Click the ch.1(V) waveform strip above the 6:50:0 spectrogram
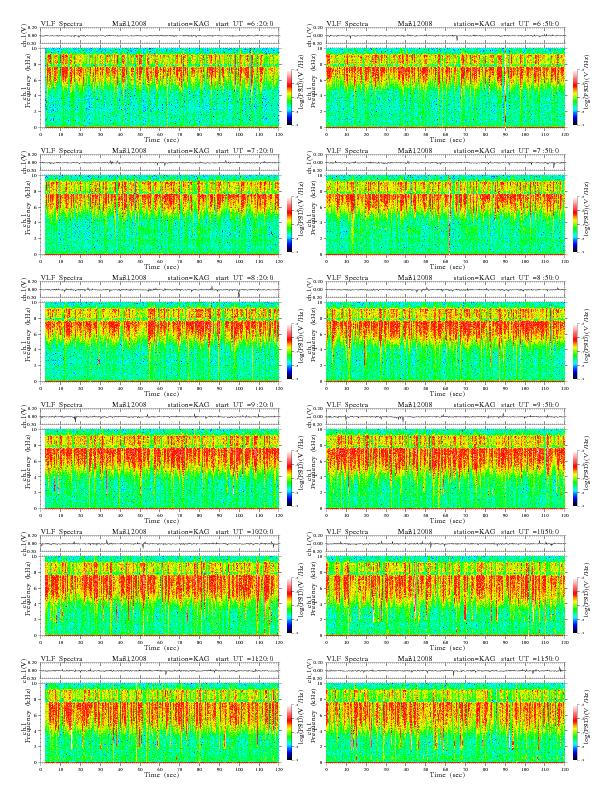The image size is (612, 792). [445, 36]
